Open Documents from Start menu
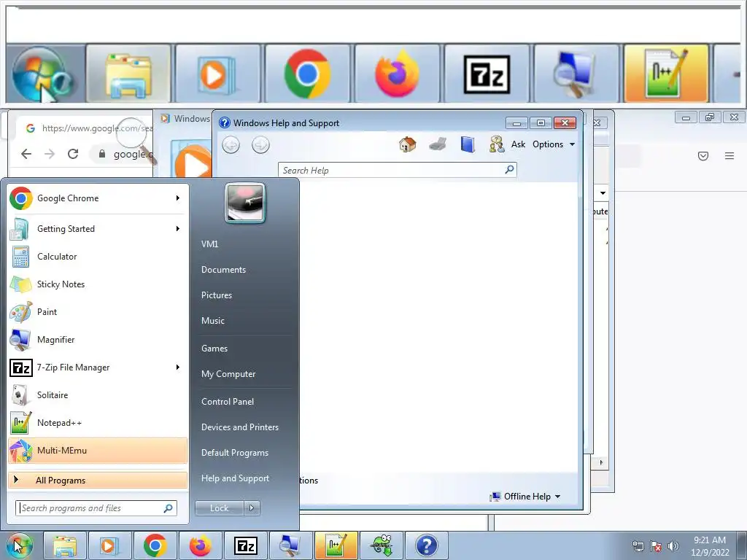747x560 pixels. pyautogui.click(x=223, y=270)
